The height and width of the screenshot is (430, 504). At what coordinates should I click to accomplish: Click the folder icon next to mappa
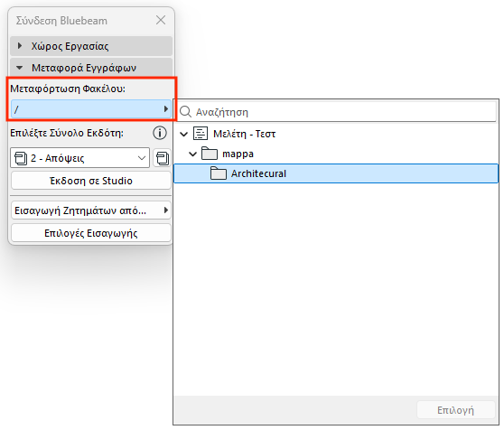[210, 154]
